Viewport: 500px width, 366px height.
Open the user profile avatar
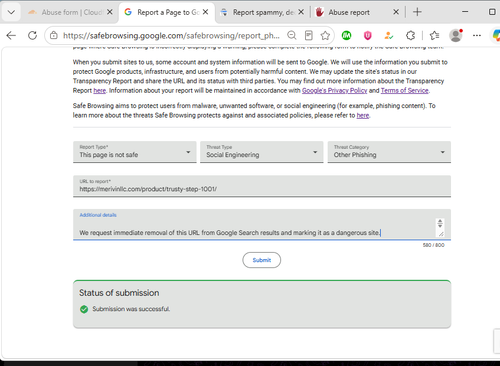pos(456,35)
